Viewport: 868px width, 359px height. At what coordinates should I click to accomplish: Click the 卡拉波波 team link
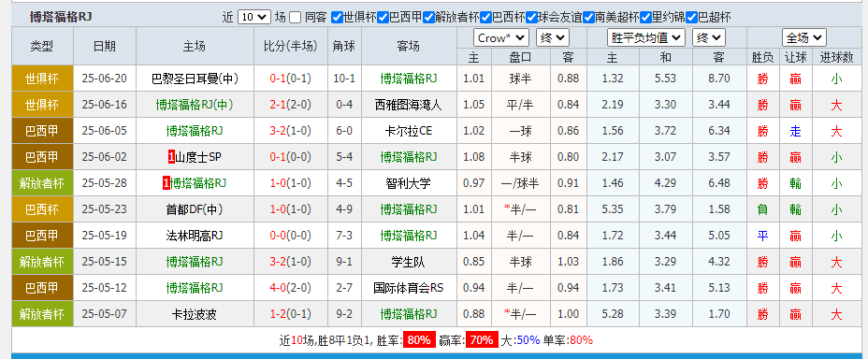pos(195,314)
